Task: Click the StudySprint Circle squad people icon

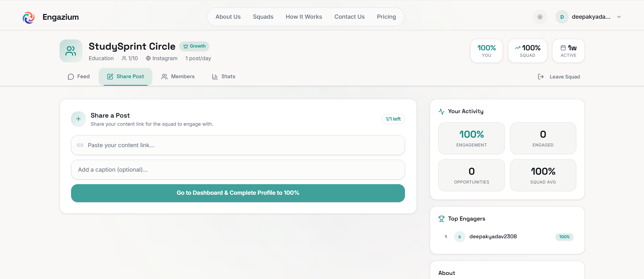Action: [71, 51]
